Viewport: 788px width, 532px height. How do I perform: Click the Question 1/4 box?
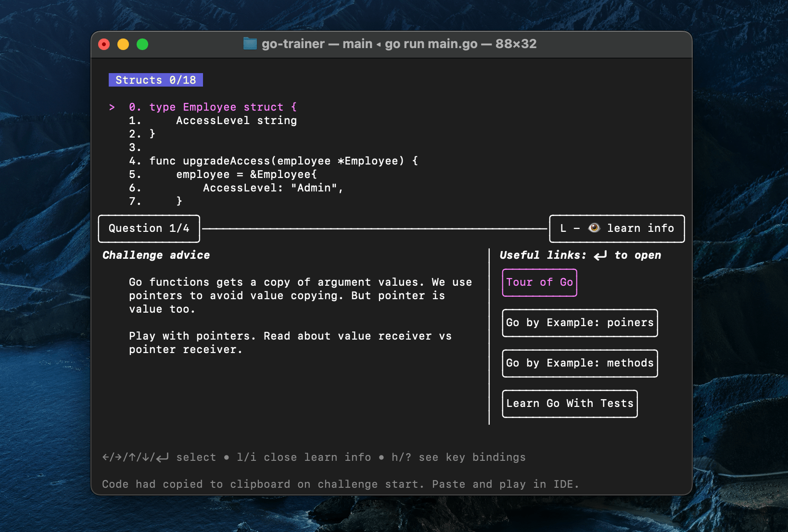click(149, 228)
